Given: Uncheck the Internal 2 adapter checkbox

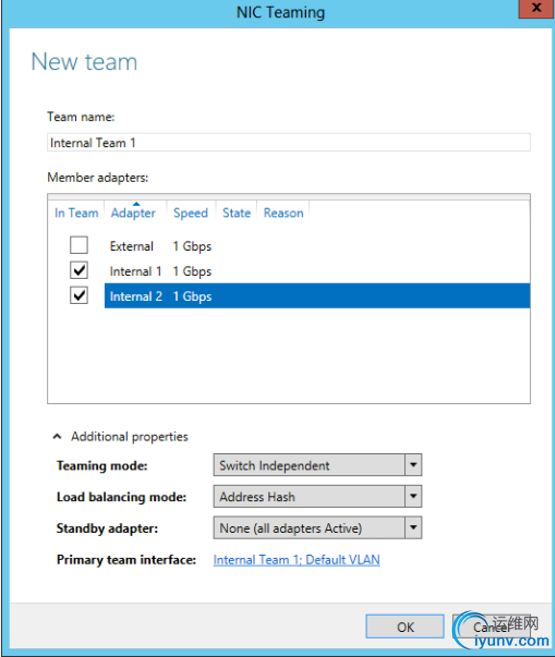Looking at the screenshot, I should point(79,296).
